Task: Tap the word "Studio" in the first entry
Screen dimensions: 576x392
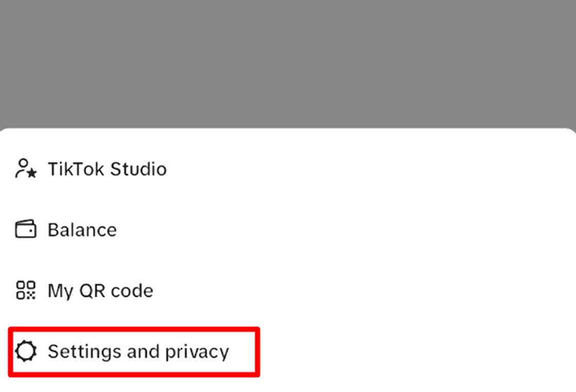Action: click(138, 169)
